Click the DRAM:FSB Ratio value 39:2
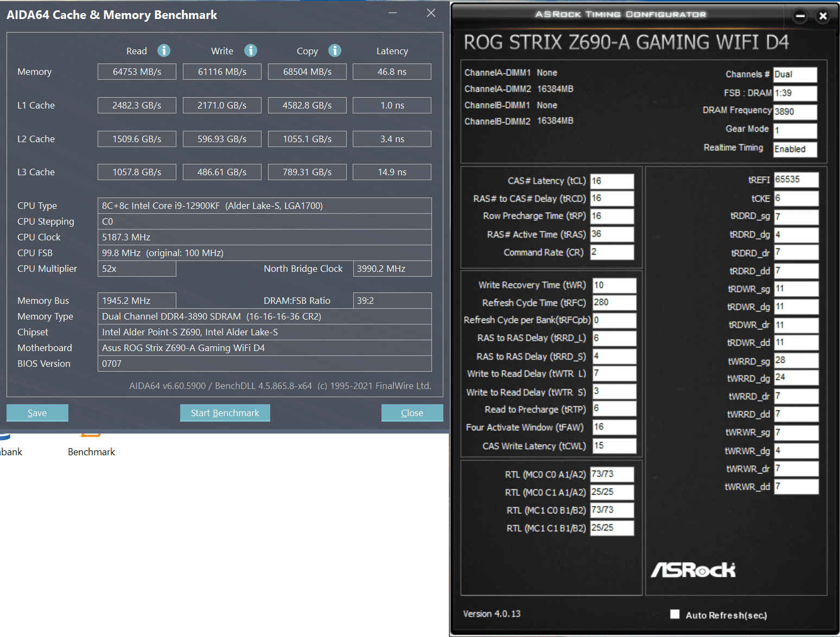The height and width of the screenshot is (637, 840). click(x=392, y=301)
